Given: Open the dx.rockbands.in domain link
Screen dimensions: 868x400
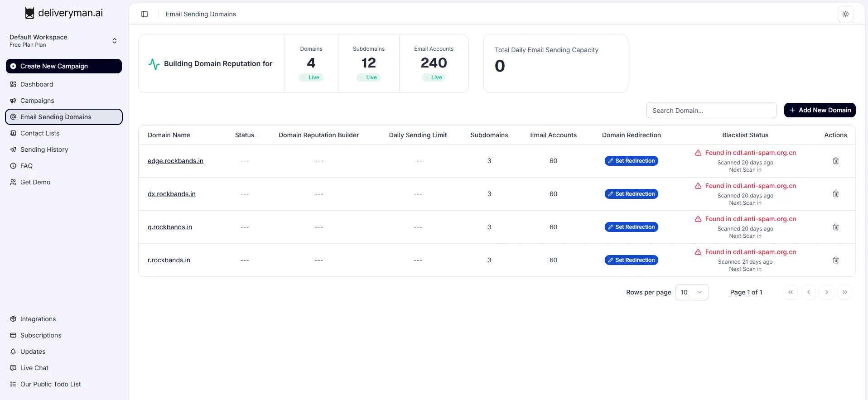Looking at the screenshot, I should point(171,194).
